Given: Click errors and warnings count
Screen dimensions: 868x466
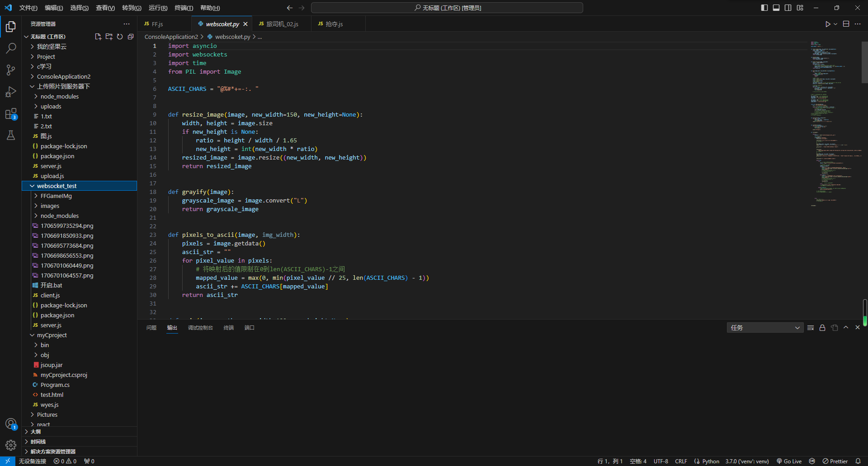Looking at the screenshot, I should tap(65, 461).
